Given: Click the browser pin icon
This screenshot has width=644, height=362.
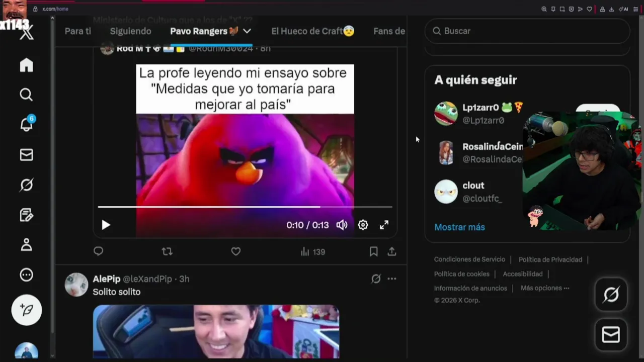Looking at the screenshot, I should point(553,9).
